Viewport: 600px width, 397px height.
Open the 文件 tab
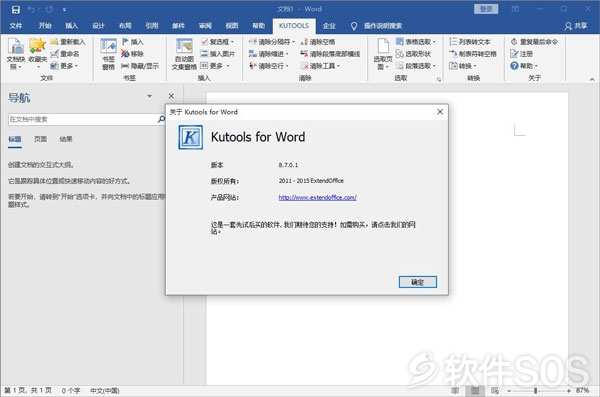pyautogui.click(x=16, y=26)
